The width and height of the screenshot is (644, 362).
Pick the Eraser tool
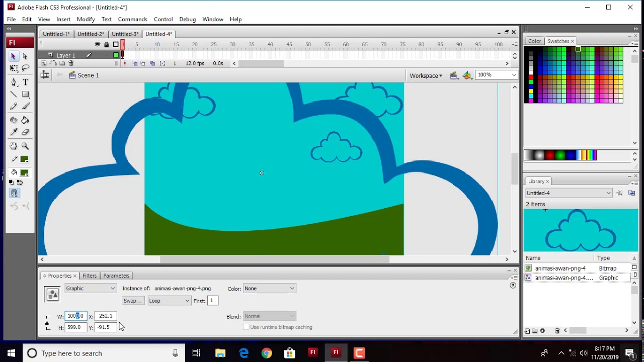point(25,132)
